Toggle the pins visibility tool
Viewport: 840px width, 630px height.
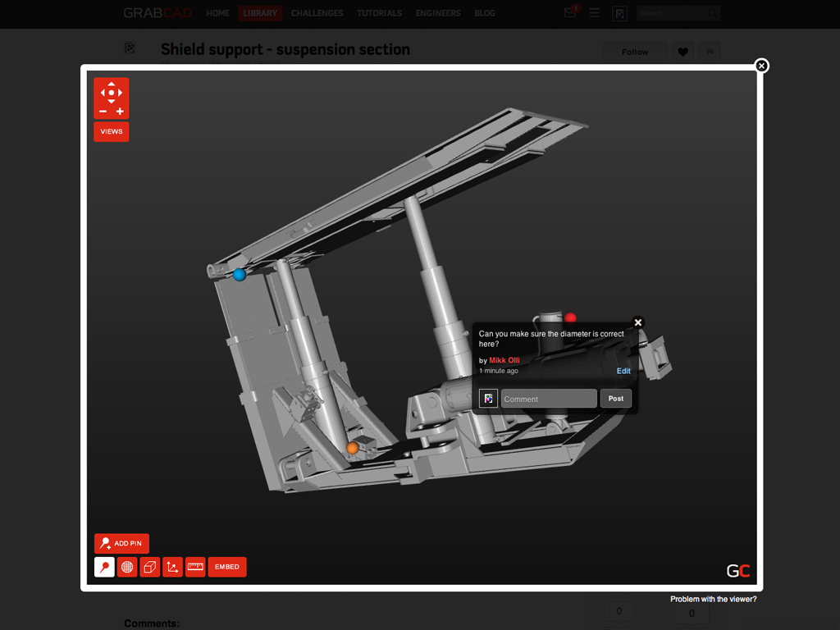pyautogui.click(x=104, y=567)
